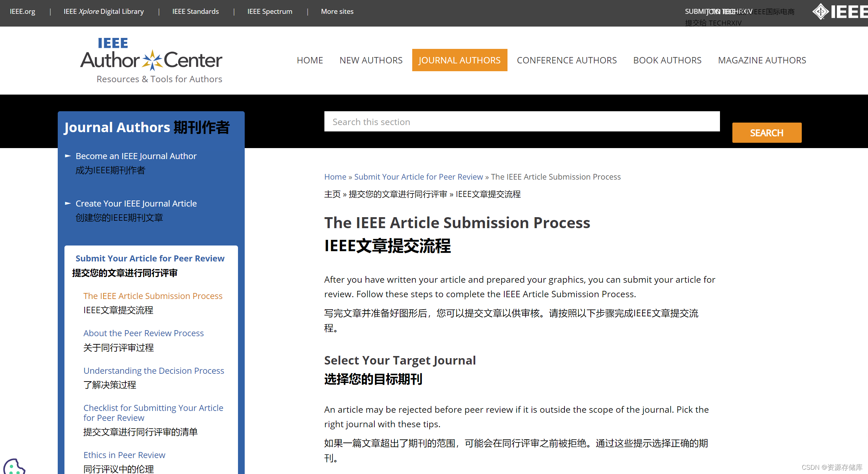This screenshot has height=474, width=868.
Task: Open Ethics in Peer Review page
Action: pyautogui.click(x=124, y=455)
